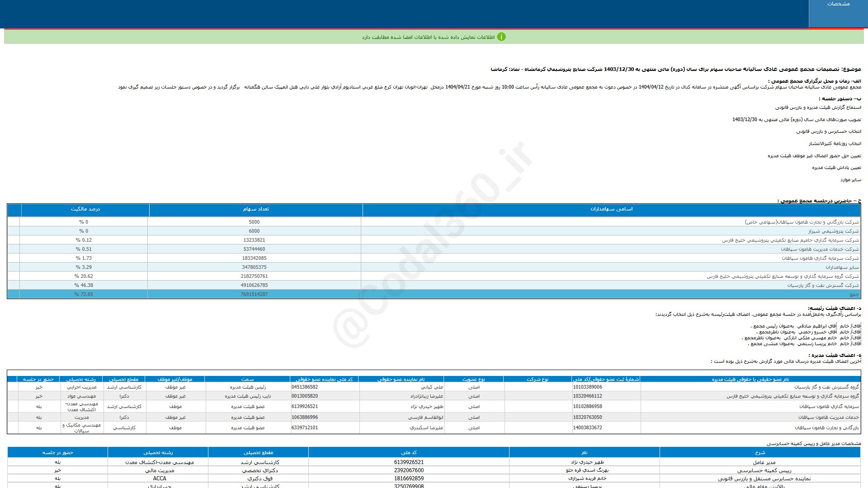The image size is (868, 488).
Task: Click national code 1063886996
Action: point(305,417)
